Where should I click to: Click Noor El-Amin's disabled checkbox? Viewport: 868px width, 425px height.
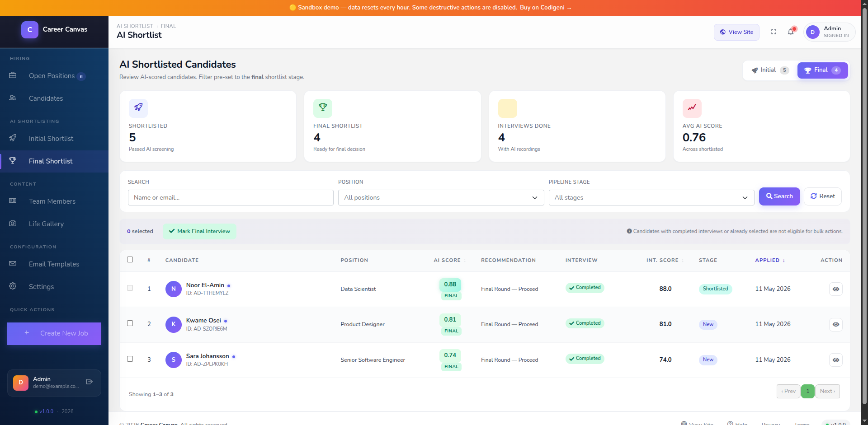click(130, 288)
